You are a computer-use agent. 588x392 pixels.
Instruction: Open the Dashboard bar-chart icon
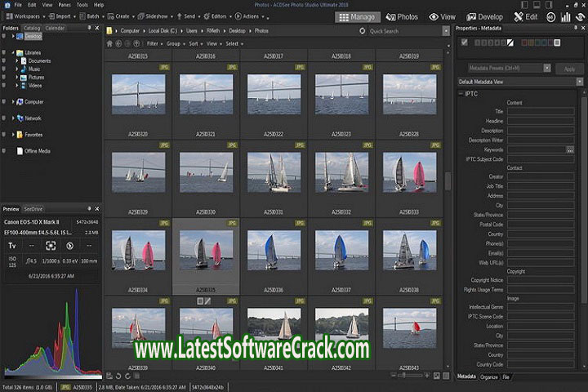pyautogui.click(x=566, y=16)
